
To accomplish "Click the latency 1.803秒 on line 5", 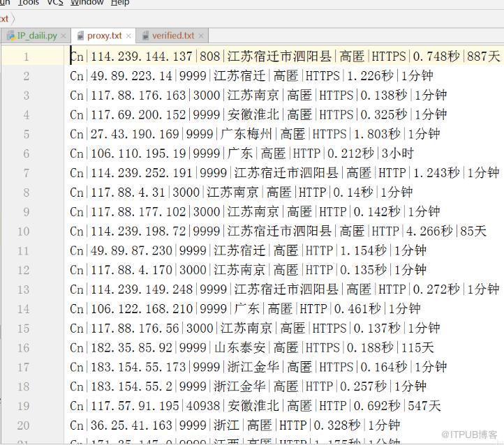I will [x=378, y=134].
